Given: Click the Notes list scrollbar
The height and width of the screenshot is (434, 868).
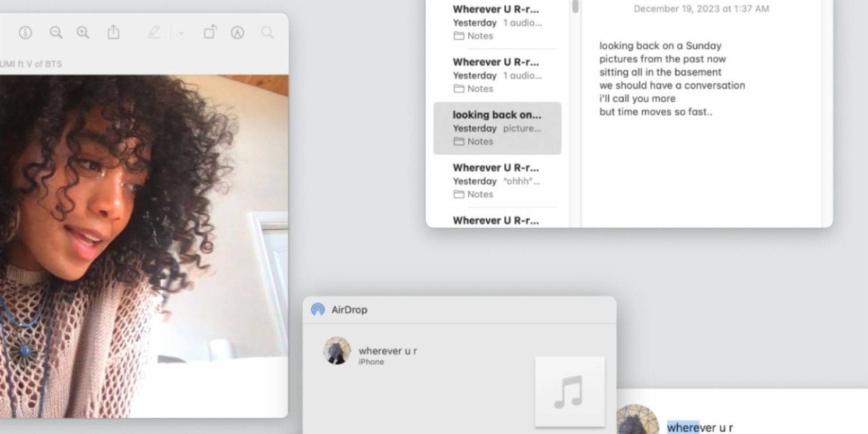Looking at the screenshot, I should click(575, 7).
